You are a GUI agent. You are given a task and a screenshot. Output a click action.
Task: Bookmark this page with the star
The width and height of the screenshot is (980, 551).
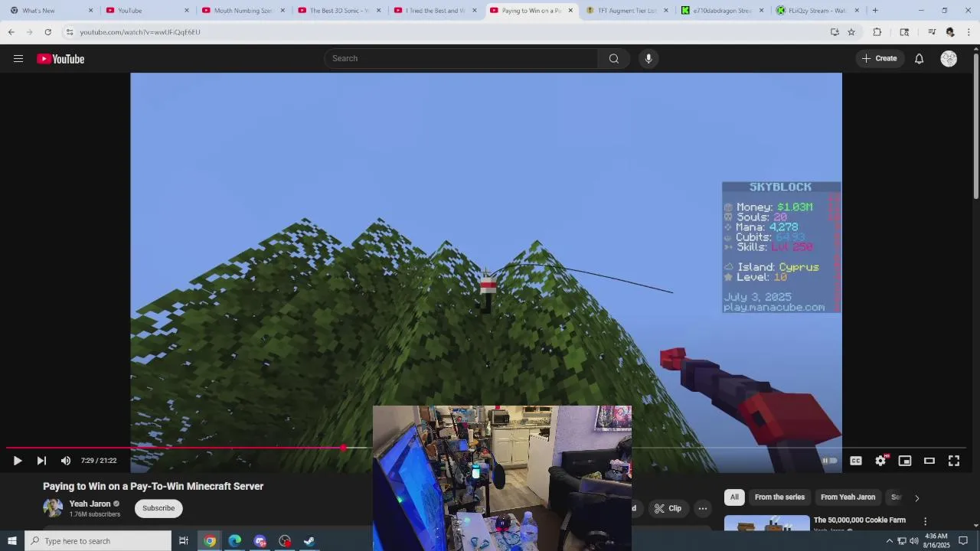(x=851, y=32)
